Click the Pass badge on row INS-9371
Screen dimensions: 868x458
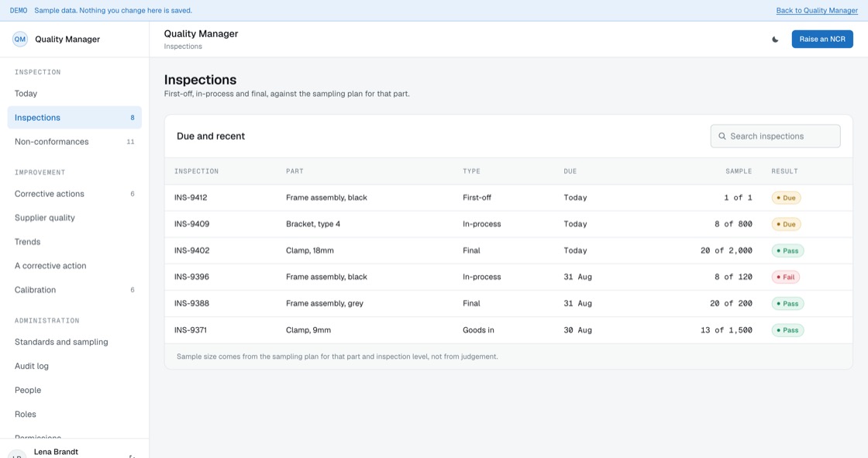pos(787,330)
